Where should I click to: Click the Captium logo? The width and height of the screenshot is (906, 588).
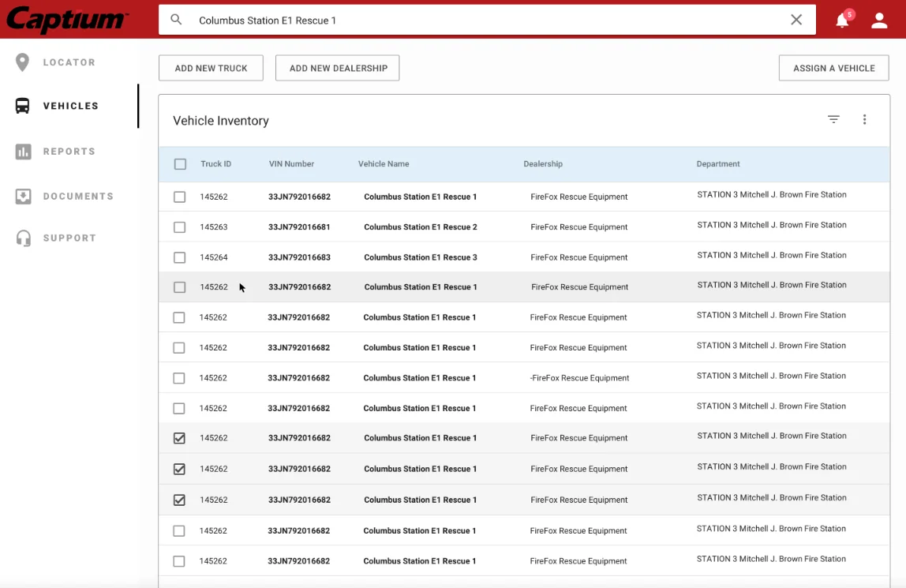67,19
